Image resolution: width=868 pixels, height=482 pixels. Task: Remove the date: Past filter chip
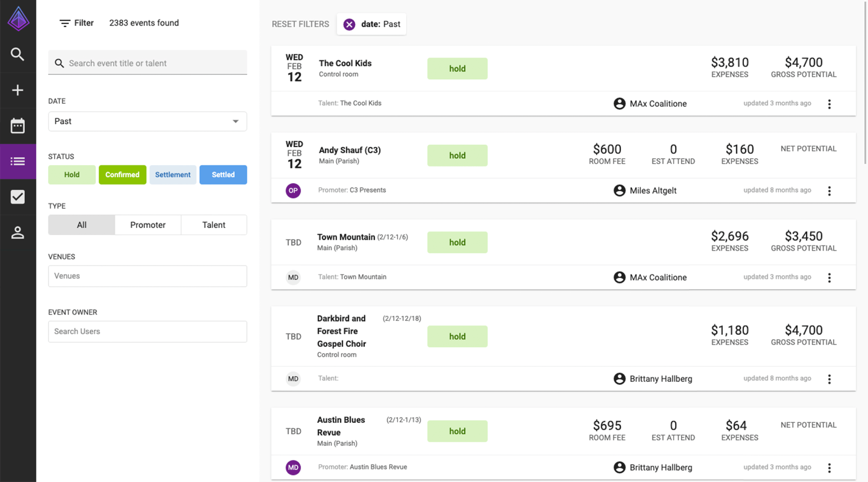349,24
